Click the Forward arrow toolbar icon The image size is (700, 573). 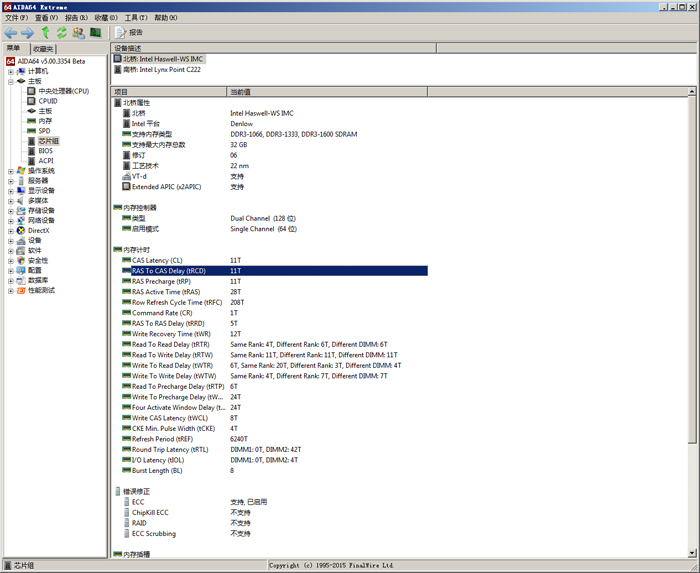pos(28,33)
